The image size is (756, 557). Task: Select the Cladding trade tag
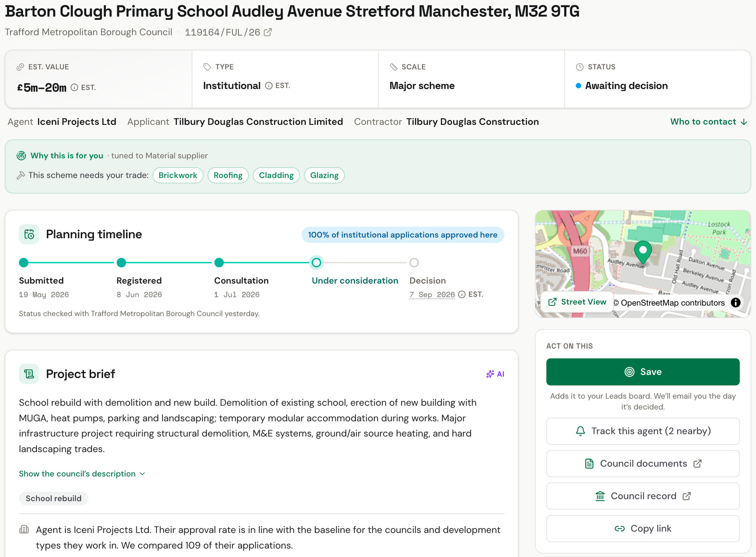276,175
